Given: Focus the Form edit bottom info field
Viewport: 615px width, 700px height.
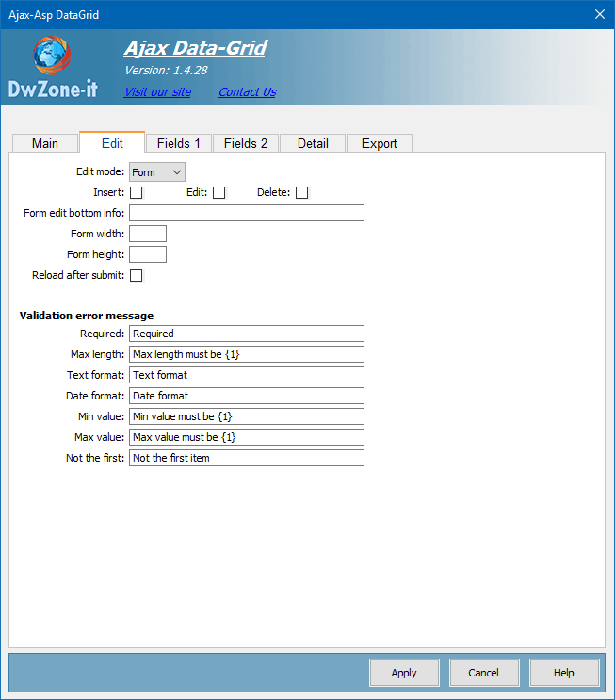Looking at the screenshot, I should coord(246,213).
